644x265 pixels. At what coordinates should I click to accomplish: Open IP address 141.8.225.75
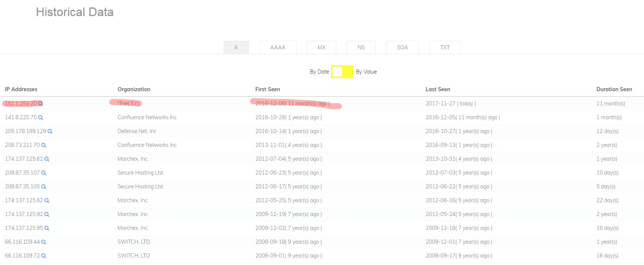(x=21, y=117)
